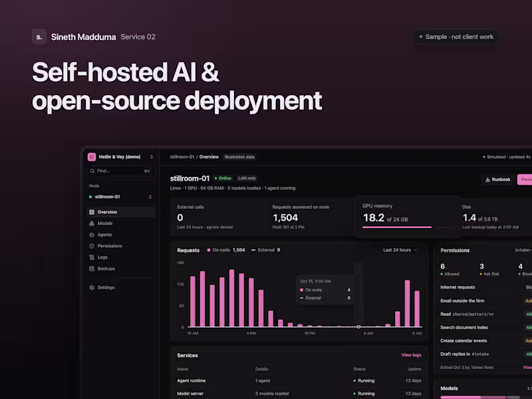This screenshot has width=532, height=399.
Task: Click the Models icon in sidebar
Action: point(92,223)
